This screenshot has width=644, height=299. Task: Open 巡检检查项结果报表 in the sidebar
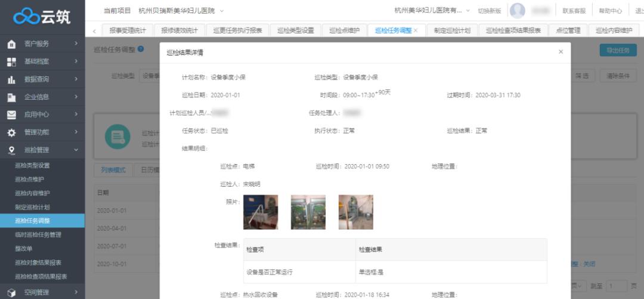41,276
